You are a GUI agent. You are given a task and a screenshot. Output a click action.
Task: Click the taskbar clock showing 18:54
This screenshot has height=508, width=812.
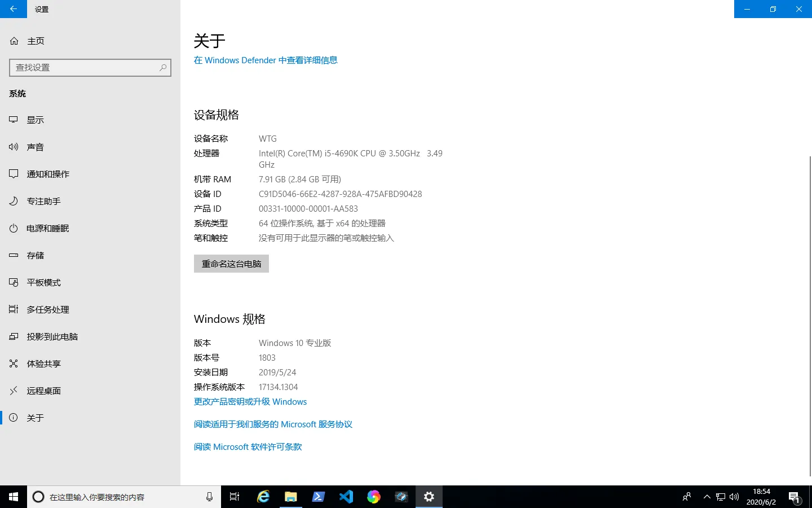761,497
